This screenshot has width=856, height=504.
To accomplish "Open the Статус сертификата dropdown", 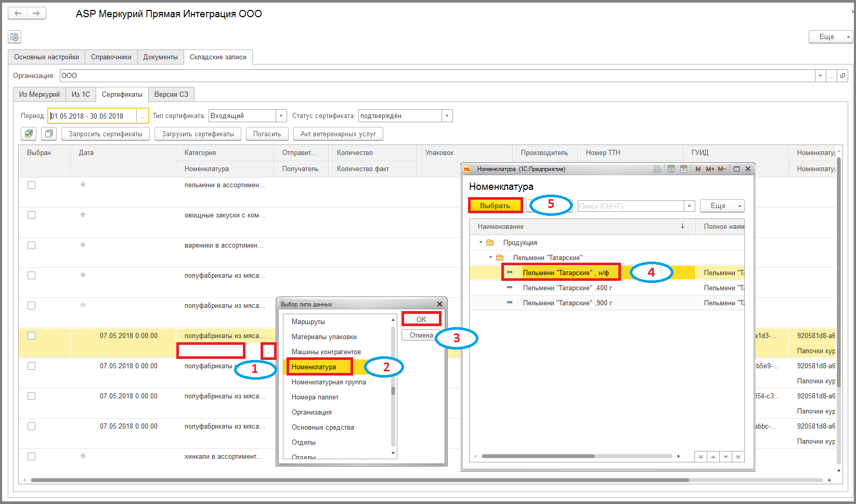I will (x=447, y=116).
